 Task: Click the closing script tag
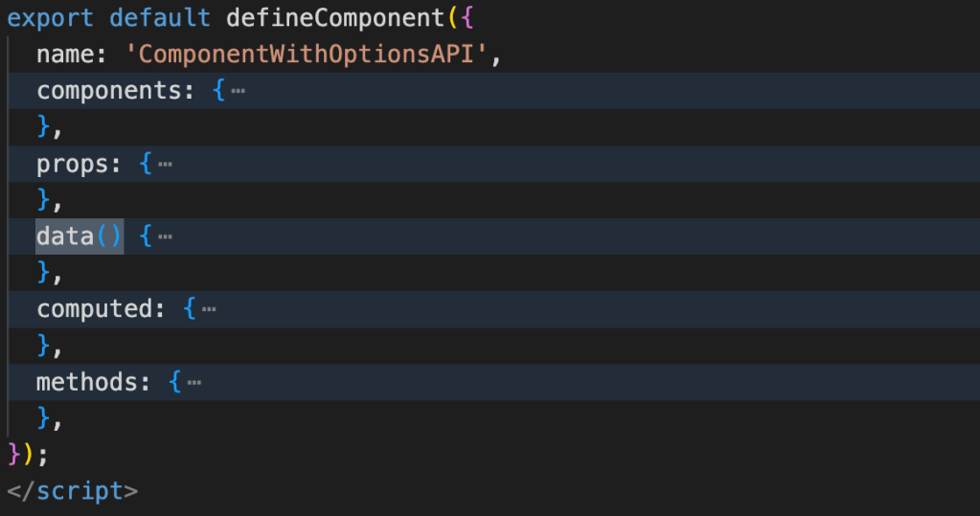[72, 492]
